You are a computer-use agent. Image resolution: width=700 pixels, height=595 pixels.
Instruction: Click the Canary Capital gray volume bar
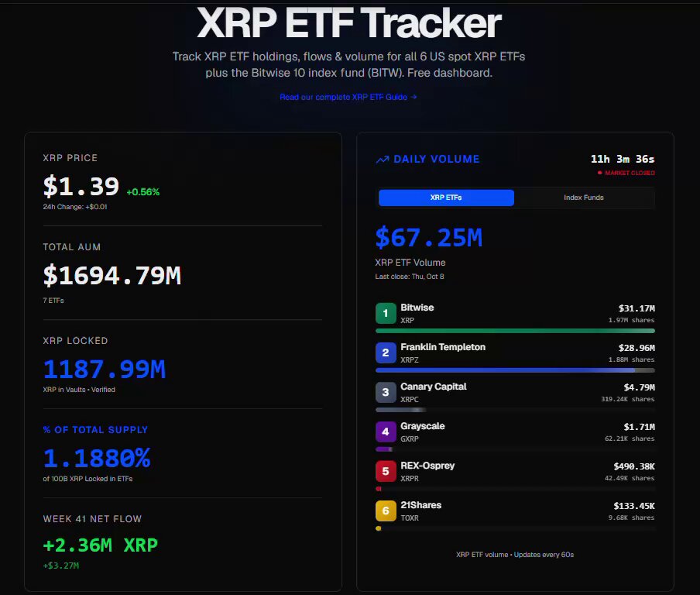[x=400, y=410]
